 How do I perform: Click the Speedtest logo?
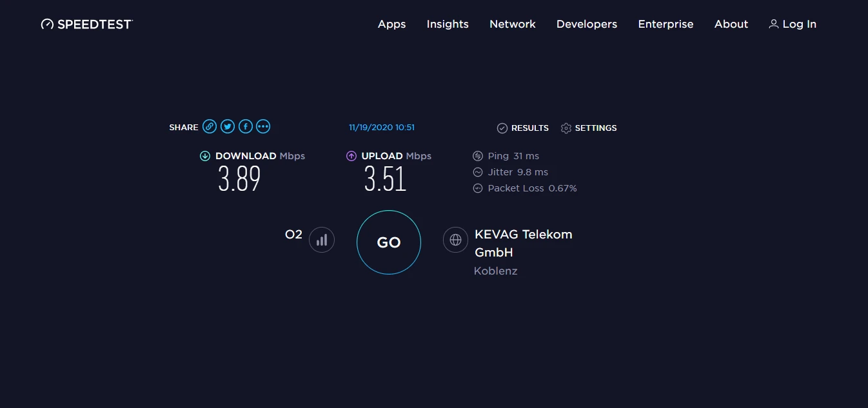coord(86,24)
